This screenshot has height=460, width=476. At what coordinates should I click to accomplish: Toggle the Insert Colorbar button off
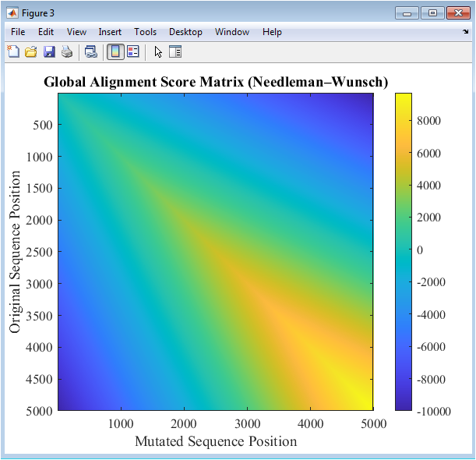tap(115, 52)
